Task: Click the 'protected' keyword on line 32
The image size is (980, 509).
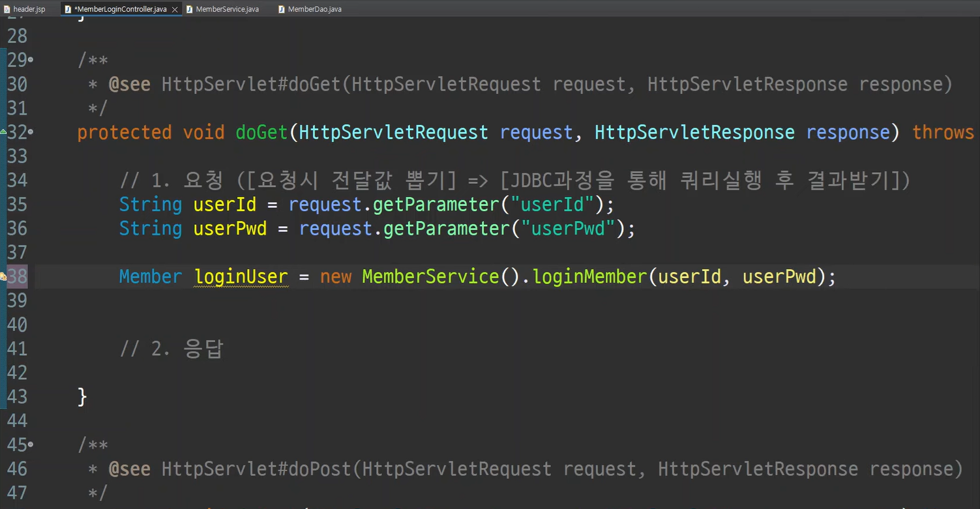Action: (x=124, y=132)
